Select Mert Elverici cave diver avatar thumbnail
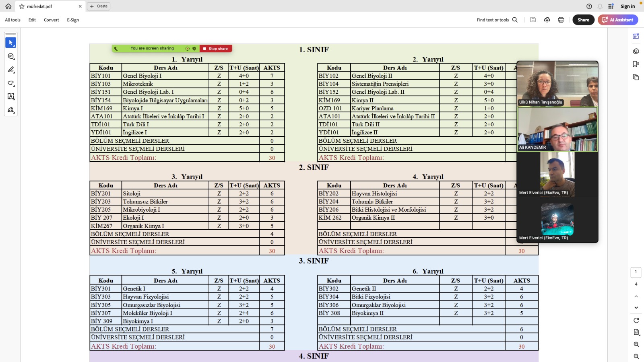The height and width of the screenshot is (362, 644). click(x=557, y=220)
